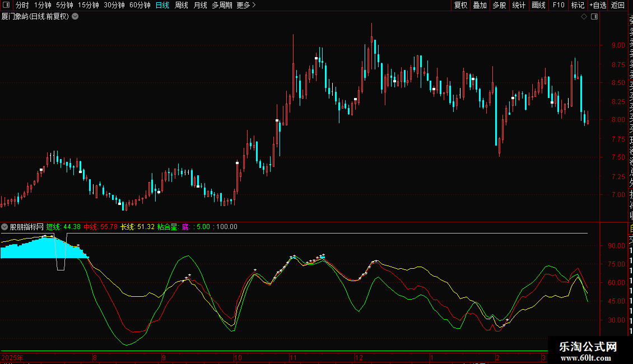Click the 中线: 55.78 indicator value

coord(100,227)
